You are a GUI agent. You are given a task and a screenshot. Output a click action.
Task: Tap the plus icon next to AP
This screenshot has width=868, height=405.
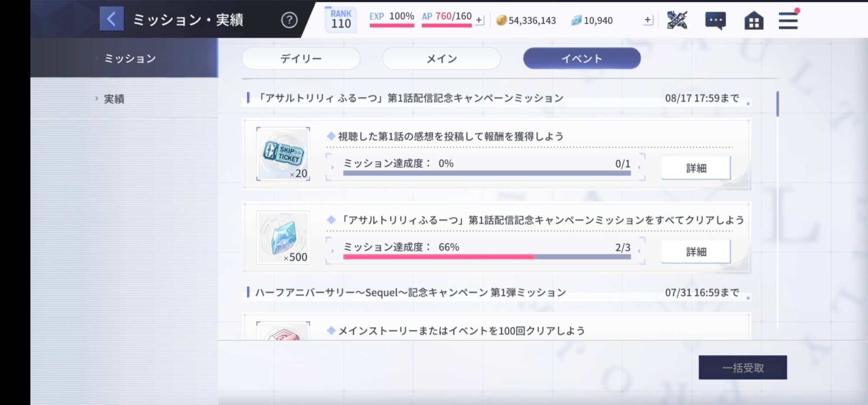coord(479,20)
